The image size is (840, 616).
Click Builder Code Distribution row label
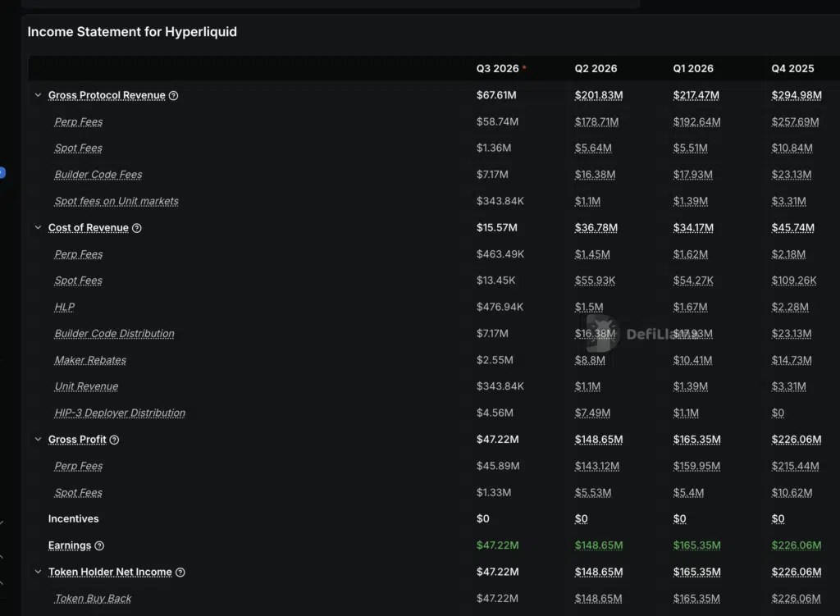(114, 334)
